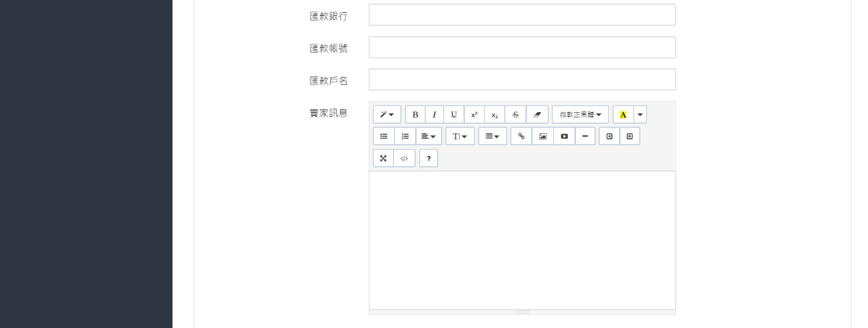Screen dimensions: 868x328
Task: Toggle bold formatting in the editor
Action: click(x=415, y=115)
